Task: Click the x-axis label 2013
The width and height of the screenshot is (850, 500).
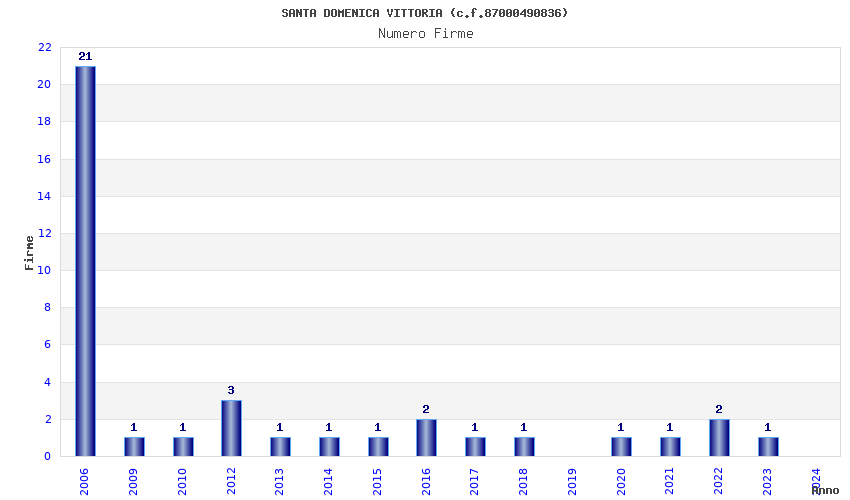Action: pos(279,482)
